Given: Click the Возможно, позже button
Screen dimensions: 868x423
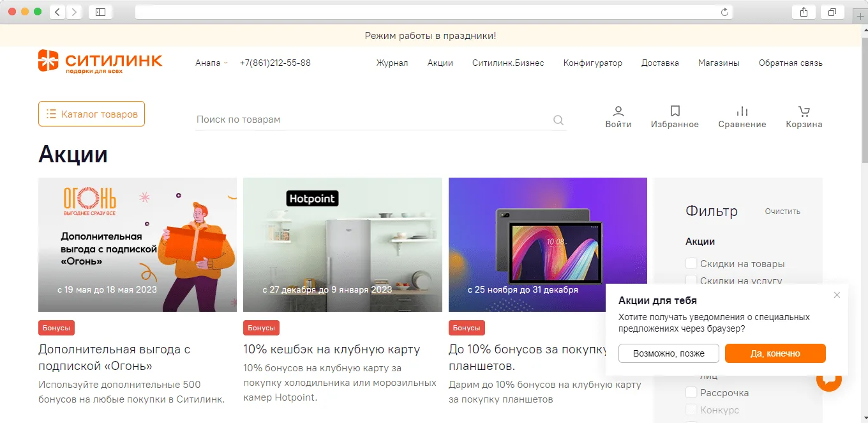Looking at the screenshot, I should tap(669, 353).
